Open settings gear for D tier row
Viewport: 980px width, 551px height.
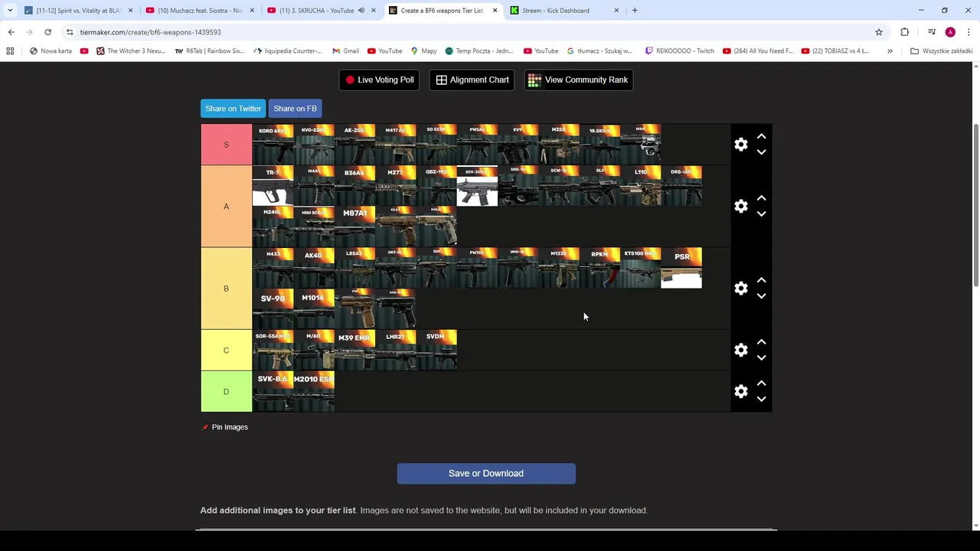740,392
